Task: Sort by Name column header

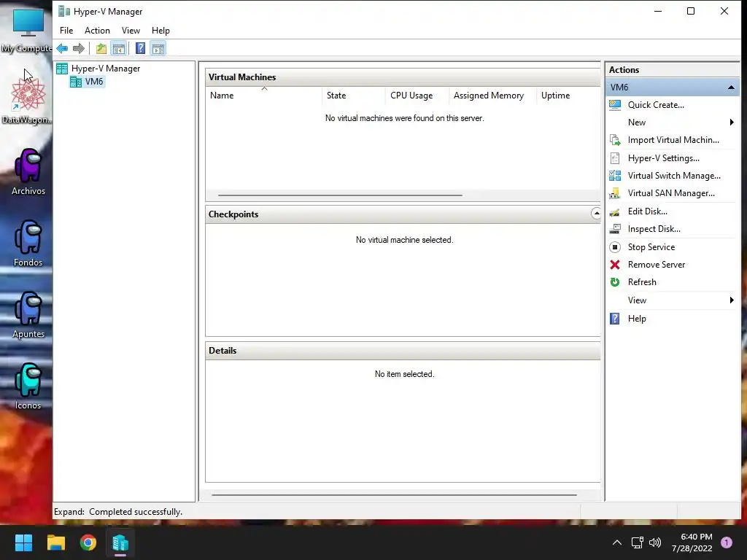Action: (x=264, y=96)
